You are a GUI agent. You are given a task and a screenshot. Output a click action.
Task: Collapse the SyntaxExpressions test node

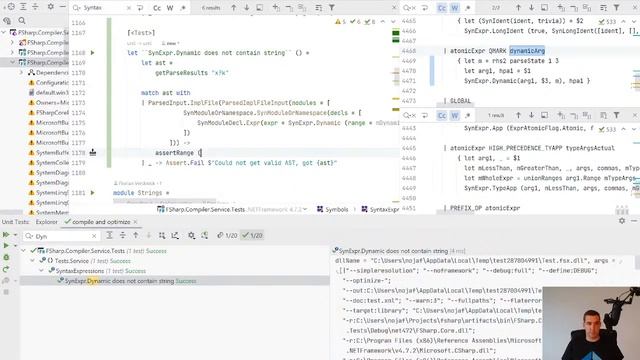point(41,271)
